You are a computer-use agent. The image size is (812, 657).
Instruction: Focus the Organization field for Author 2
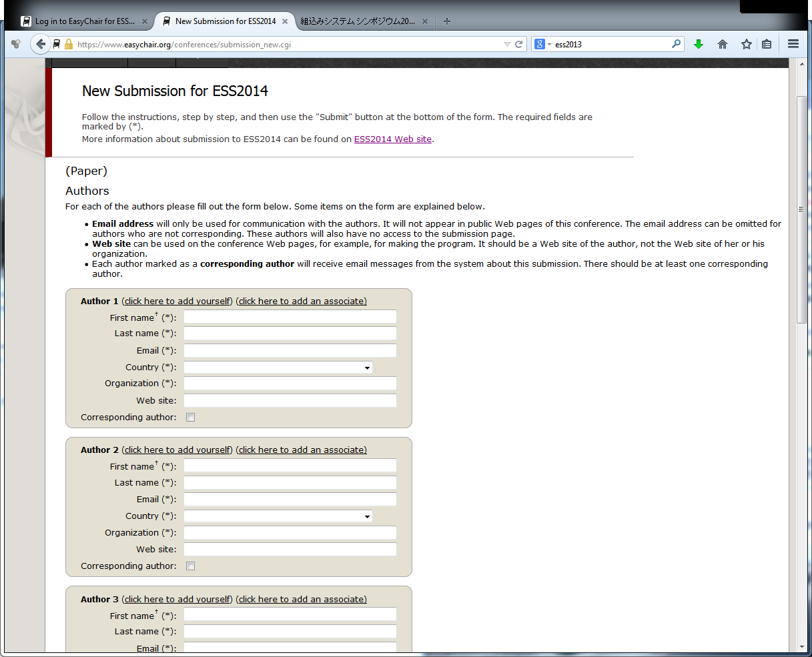pos(290,533)
